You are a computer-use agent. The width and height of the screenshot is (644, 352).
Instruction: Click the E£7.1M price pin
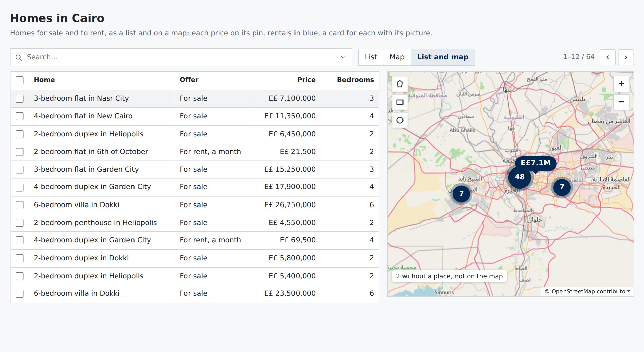(x=536, y=163)
